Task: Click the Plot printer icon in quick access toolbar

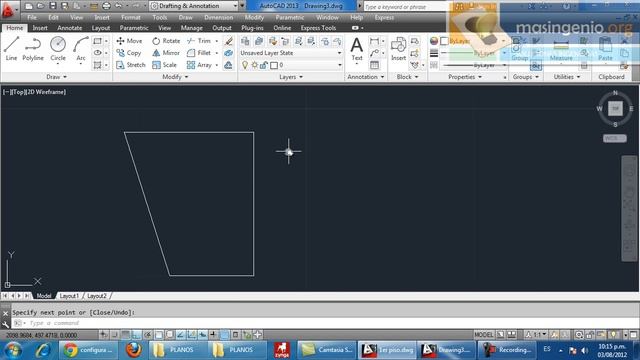Action: click(x=106, y=6)
